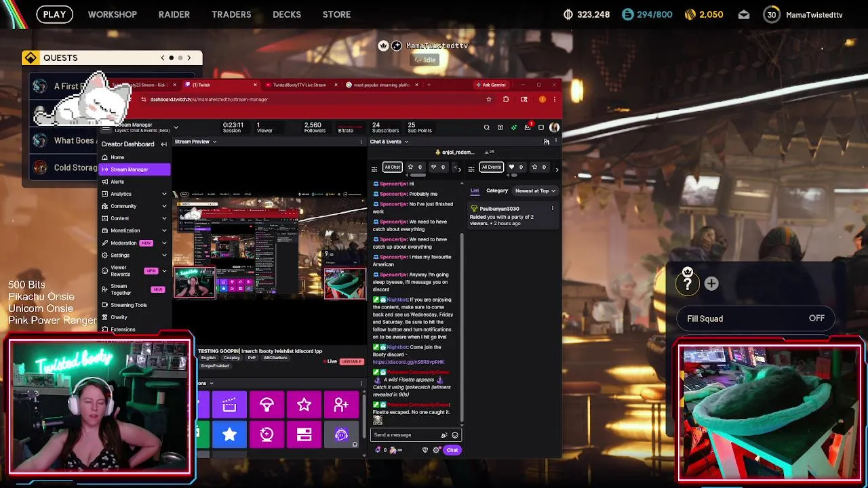Switch to the Category events tab
868x488 pixels.
(x=497, y=191)
